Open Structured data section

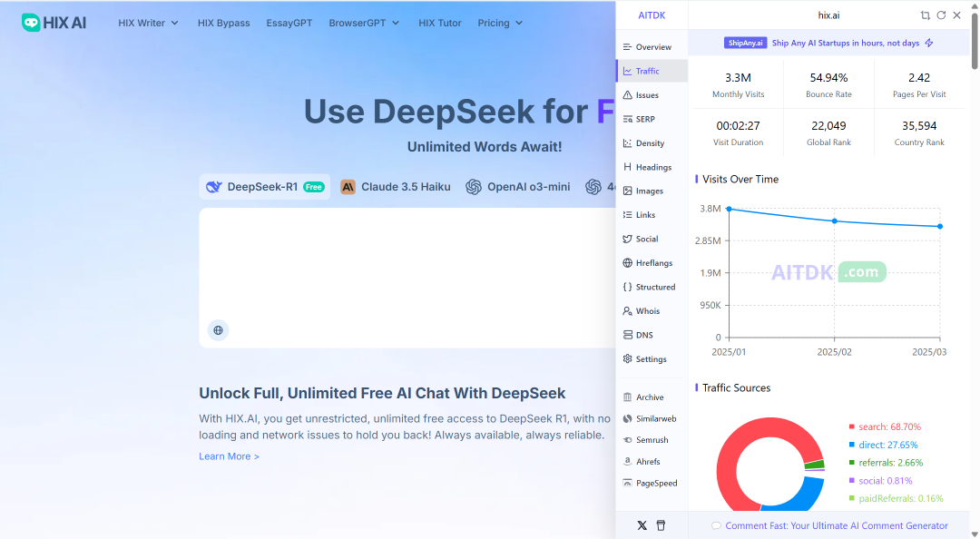click(x=652, y=287)
